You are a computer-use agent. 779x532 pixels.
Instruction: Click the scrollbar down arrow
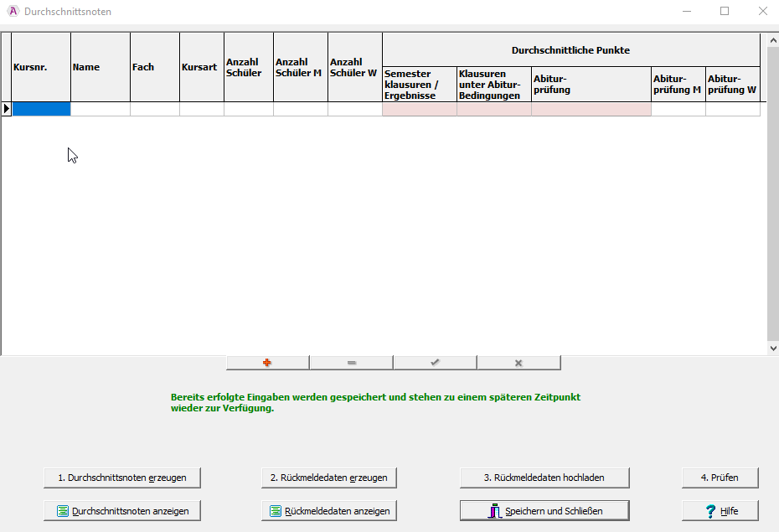[x=773, y=349]
